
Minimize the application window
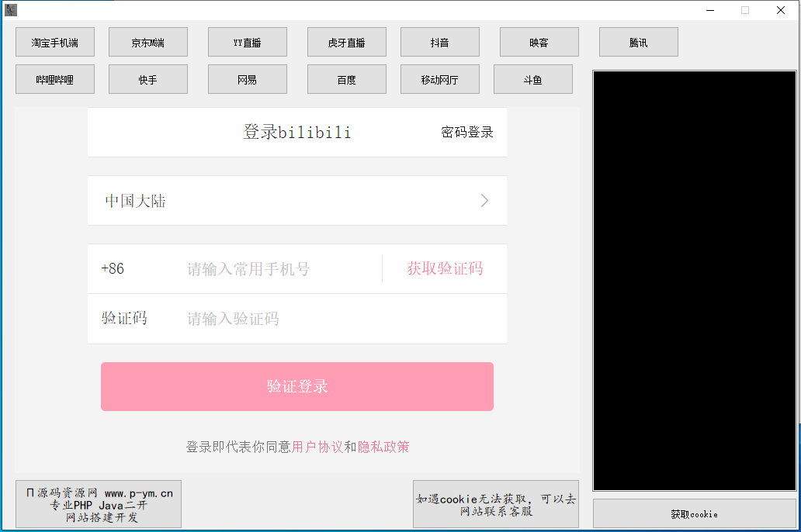tap(710, 10)
